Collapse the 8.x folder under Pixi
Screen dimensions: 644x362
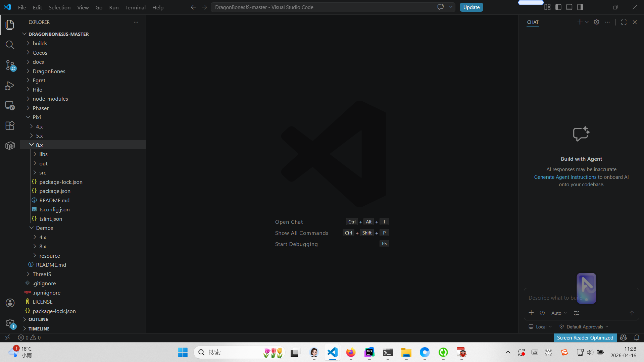click(83, 145)
